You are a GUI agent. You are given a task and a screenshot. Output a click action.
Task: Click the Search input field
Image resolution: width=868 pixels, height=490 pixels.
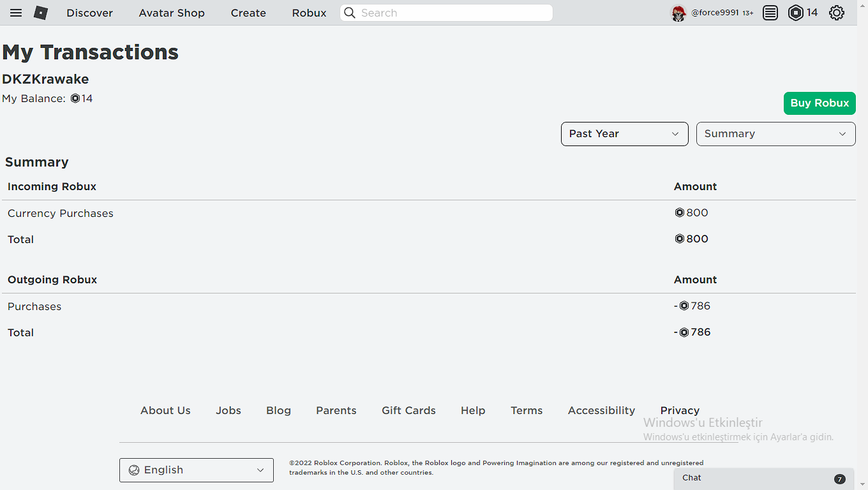[447, 13]
